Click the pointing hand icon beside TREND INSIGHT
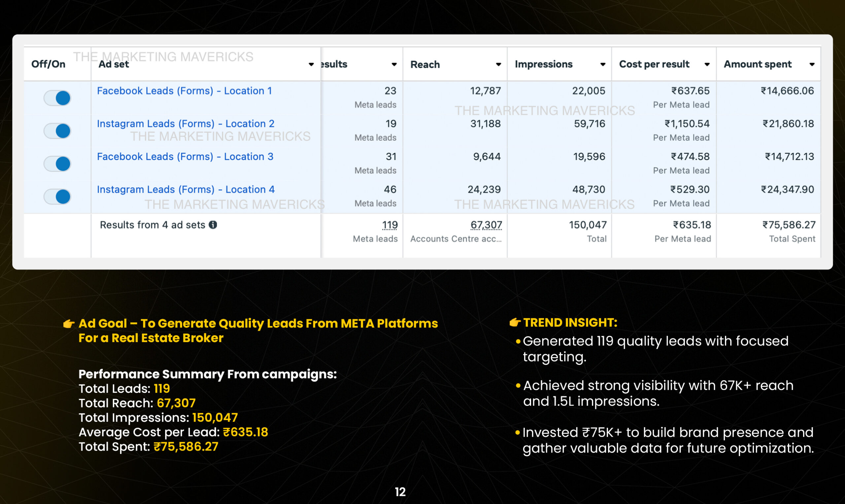 (515, 322)
